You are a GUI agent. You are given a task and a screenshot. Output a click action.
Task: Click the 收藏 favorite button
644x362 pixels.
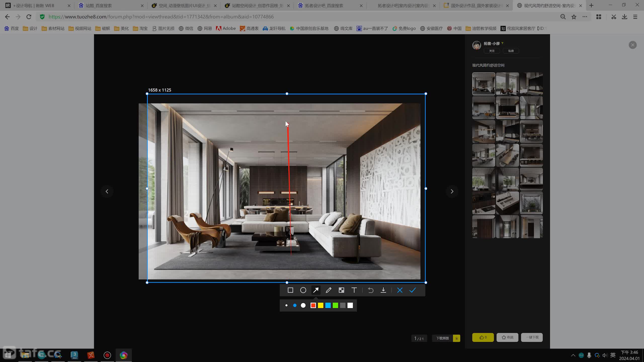[507, 337]
